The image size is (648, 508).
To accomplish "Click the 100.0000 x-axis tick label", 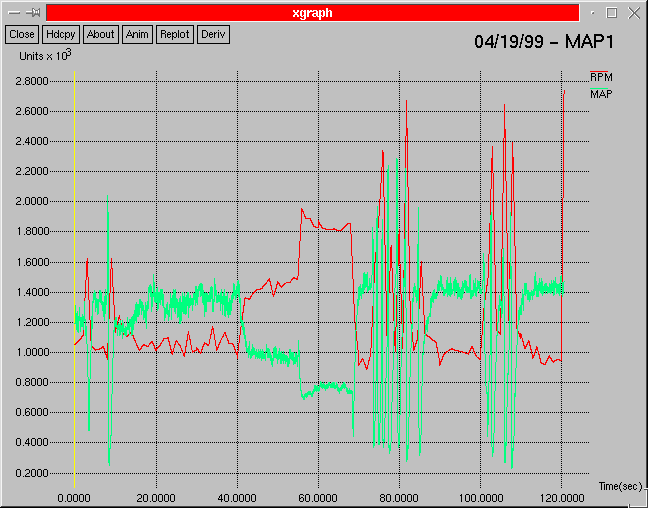I will 480,498.
